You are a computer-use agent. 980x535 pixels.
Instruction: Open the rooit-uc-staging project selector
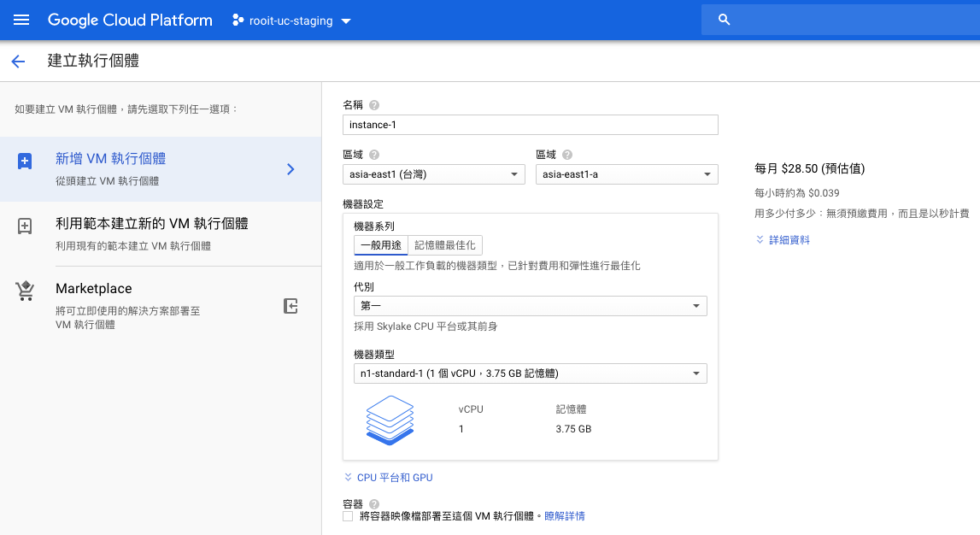click(291, 21)
